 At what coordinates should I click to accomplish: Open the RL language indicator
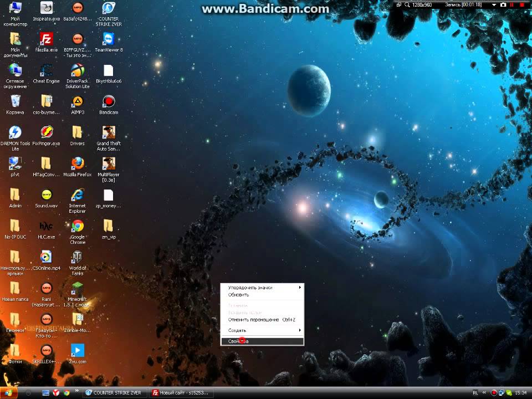tap(475, 393)
